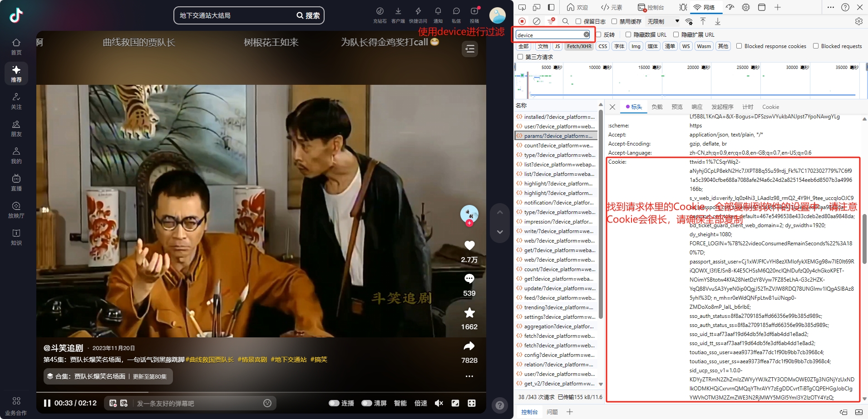Open 智能 quality selector
This screenshot has height=419, width=868.
pyautogui.click(x=400, y=403)
